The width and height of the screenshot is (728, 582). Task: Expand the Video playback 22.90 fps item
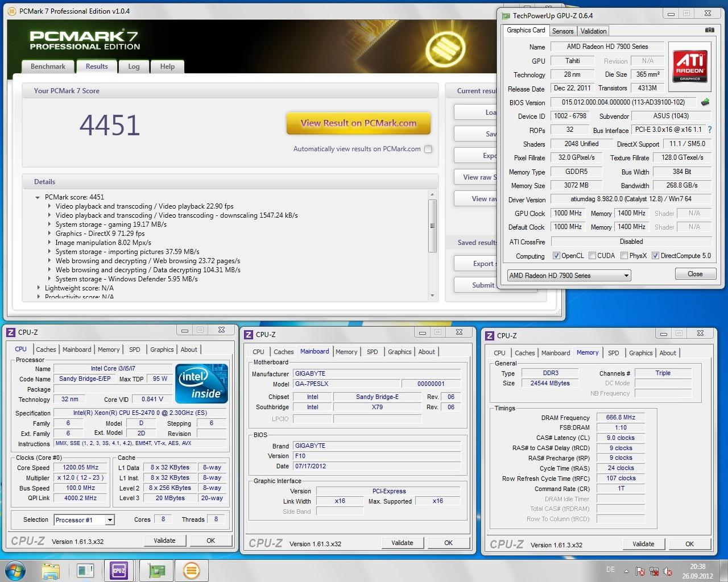[x=49, y=206]
